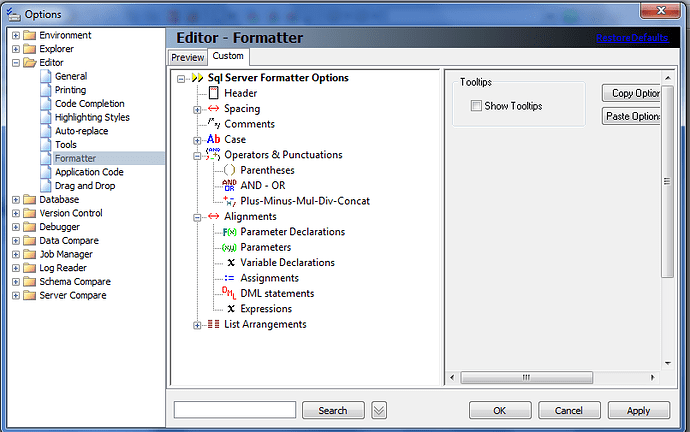The height and width of the screenshot is (432, 690).
Task: Click the Search button
Action: pos(333,410)
